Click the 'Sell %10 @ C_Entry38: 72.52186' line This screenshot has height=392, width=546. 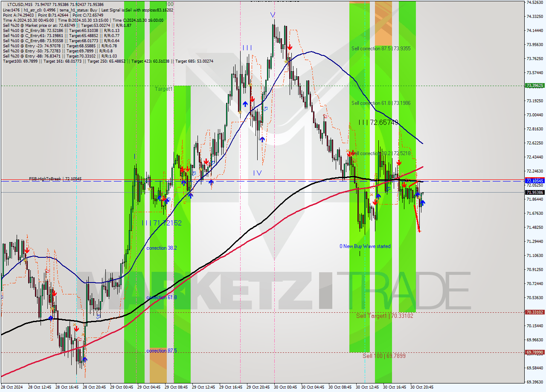click(61, 30)
